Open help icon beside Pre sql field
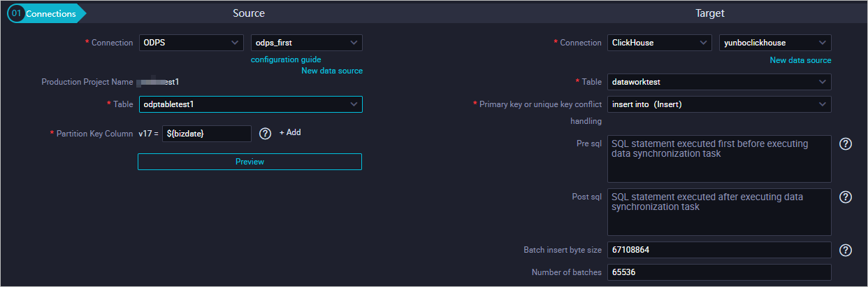The image size is (868, 287). tap(845, 143)
